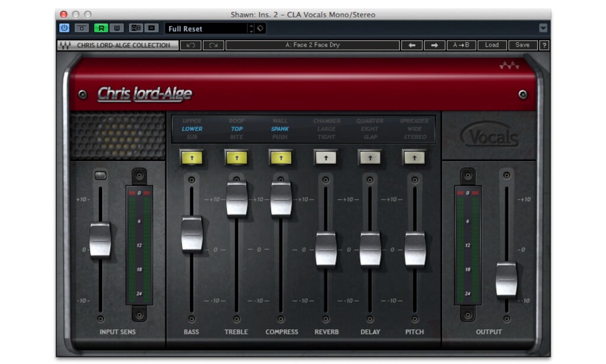Select the TOP treble mode label

click(237, 129)
